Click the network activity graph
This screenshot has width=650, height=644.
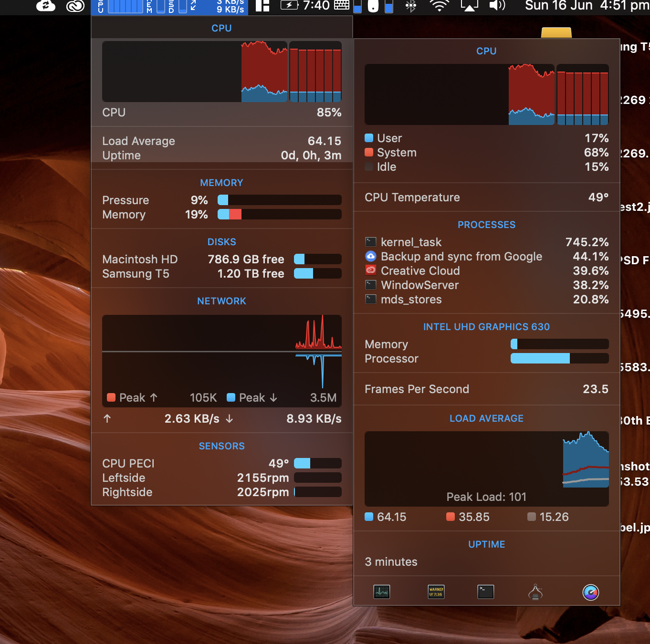click(x=222, y=361)
